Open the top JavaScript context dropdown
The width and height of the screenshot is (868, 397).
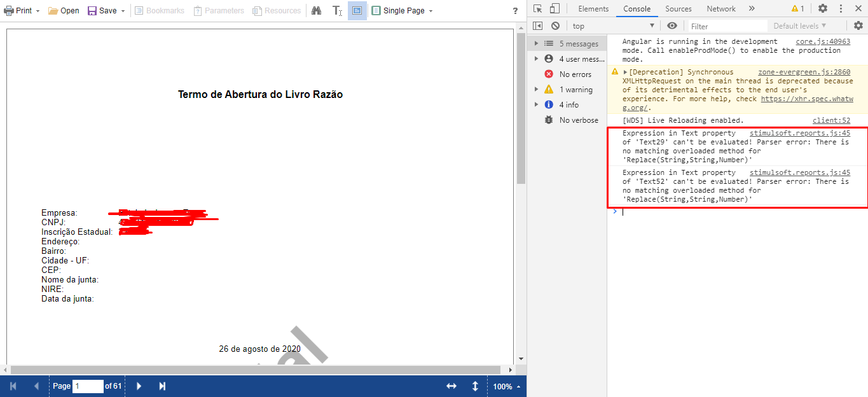click(614, 25)
